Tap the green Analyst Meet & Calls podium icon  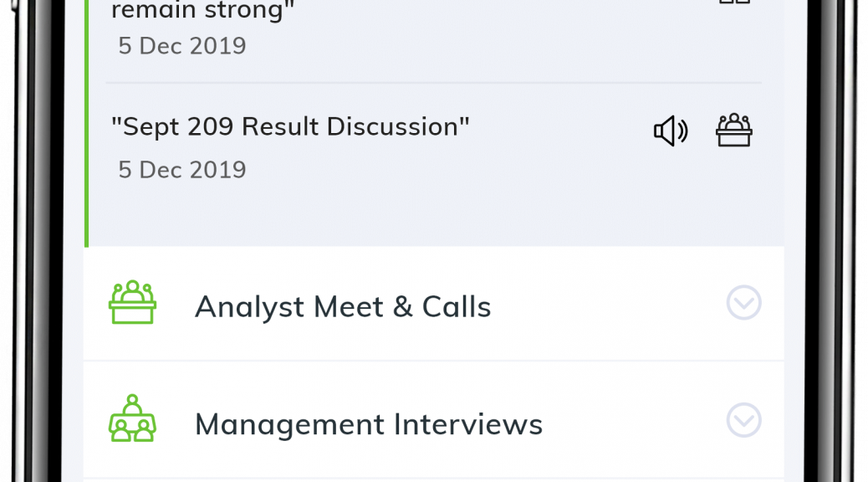132,302
